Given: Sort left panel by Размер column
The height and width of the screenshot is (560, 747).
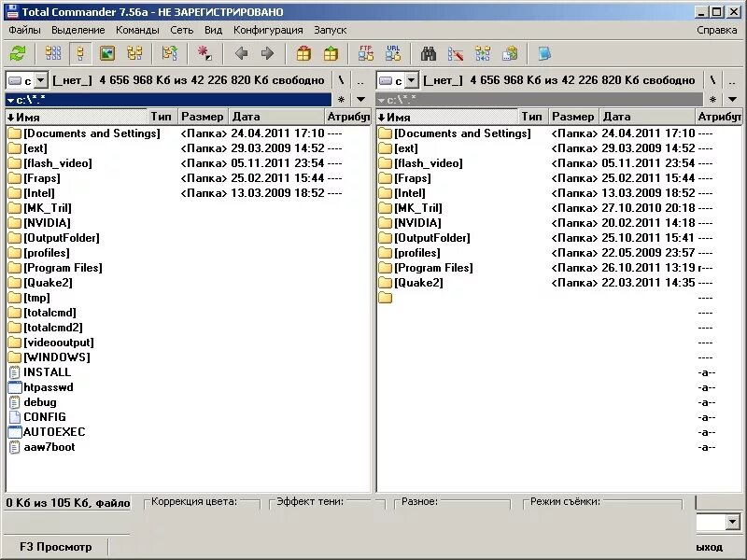Looking at the screenshot, I should [x=203, y=117].
